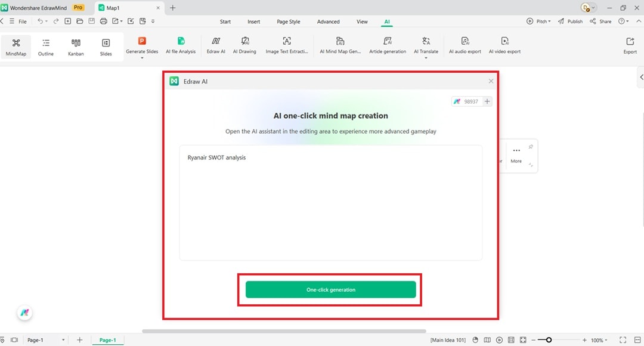The image size is (644, 346).
Task: Undo the last action
Action: coord(40,21)
